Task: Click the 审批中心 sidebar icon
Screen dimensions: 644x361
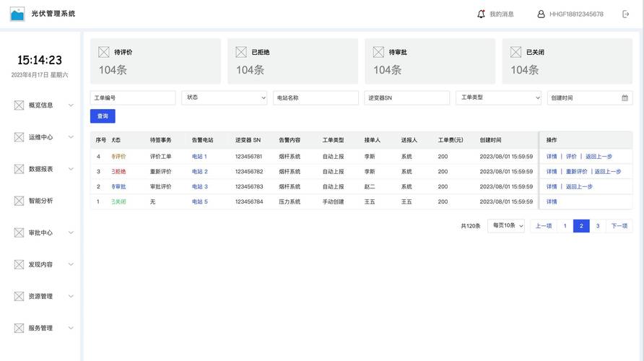Action: point(19,232)
